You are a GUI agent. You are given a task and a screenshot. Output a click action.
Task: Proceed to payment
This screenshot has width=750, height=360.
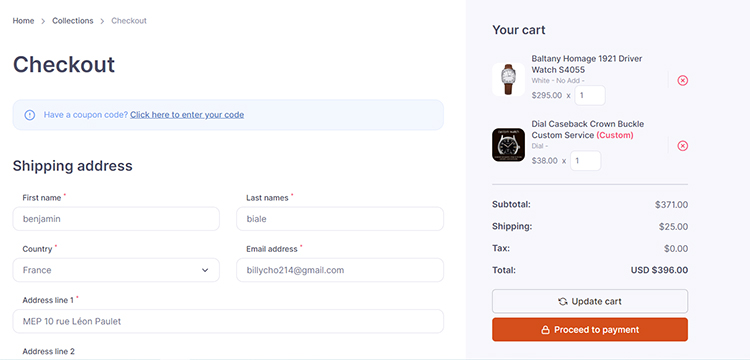point(590,329)
